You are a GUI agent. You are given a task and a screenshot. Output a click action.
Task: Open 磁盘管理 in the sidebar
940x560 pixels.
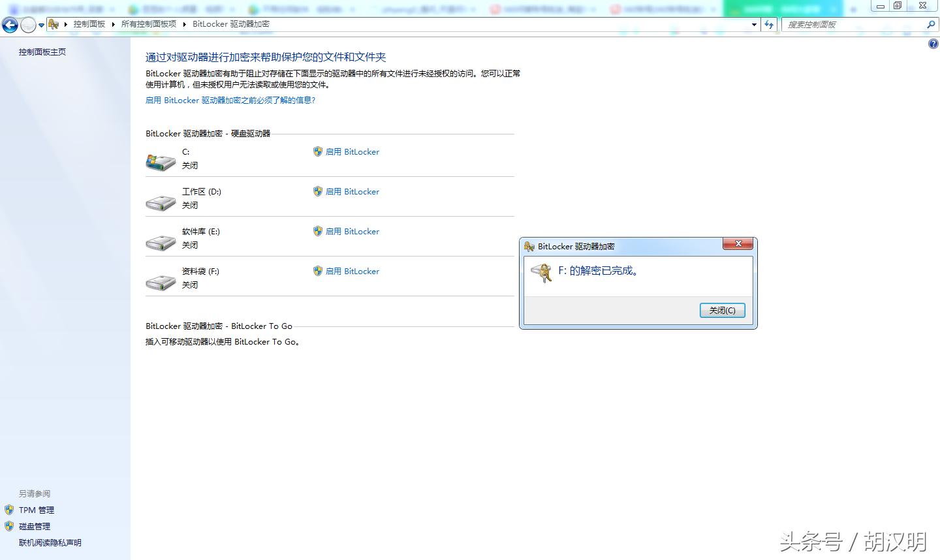(x=34, y=527)
